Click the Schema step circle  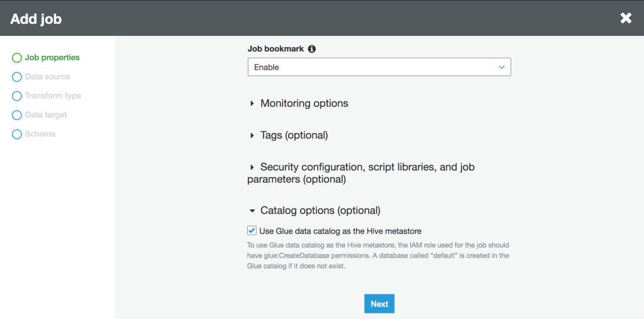[x=17, y=134]
